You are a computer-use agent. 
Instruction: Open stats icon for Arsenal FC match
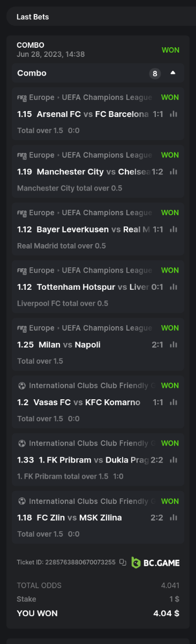174,114
